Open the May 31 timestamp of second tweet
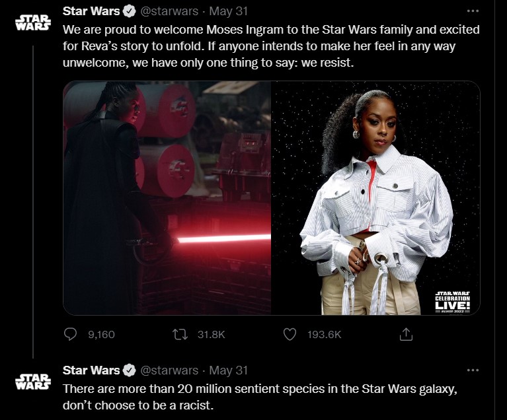The width and height of the screenshot is (507, 420). (228, 370)
